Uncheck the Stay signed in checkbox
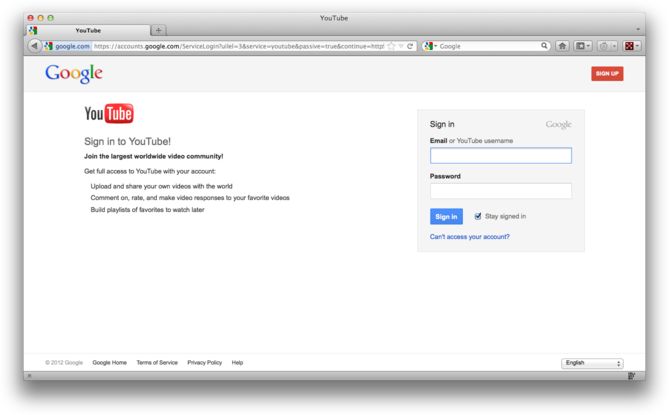The image size is (669, 415). (x=478, y=216)
